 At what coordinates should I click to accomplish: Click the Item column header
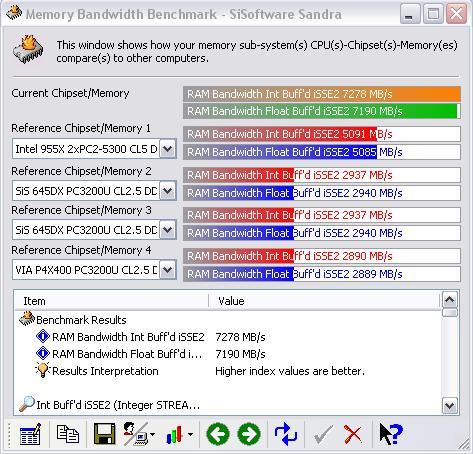click(111, 301)
